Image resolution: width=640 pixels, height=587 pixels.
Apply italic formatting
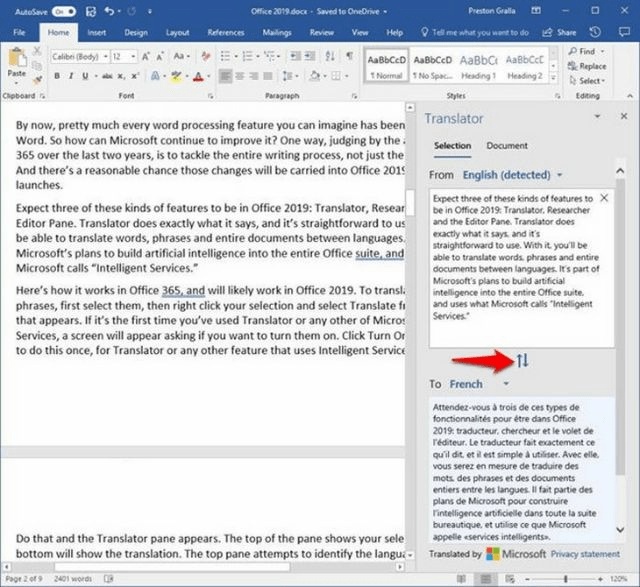pos(71,76)
